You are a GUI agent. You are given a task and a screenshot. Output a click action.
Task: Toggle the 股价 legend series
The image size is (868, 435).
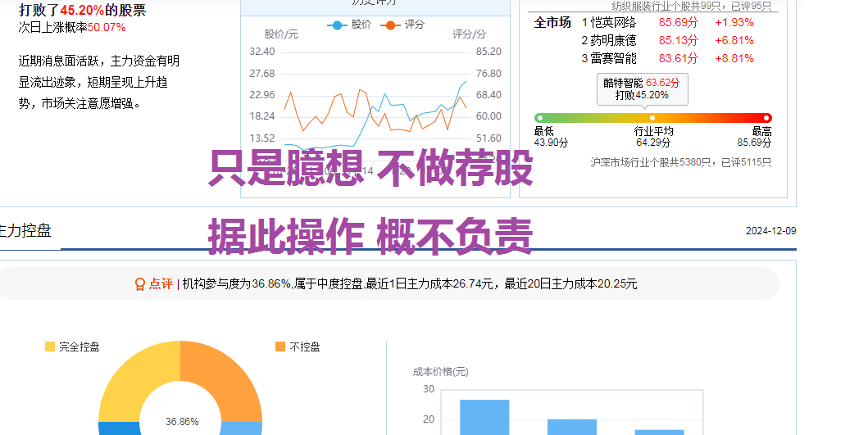(x=348, y=25)
